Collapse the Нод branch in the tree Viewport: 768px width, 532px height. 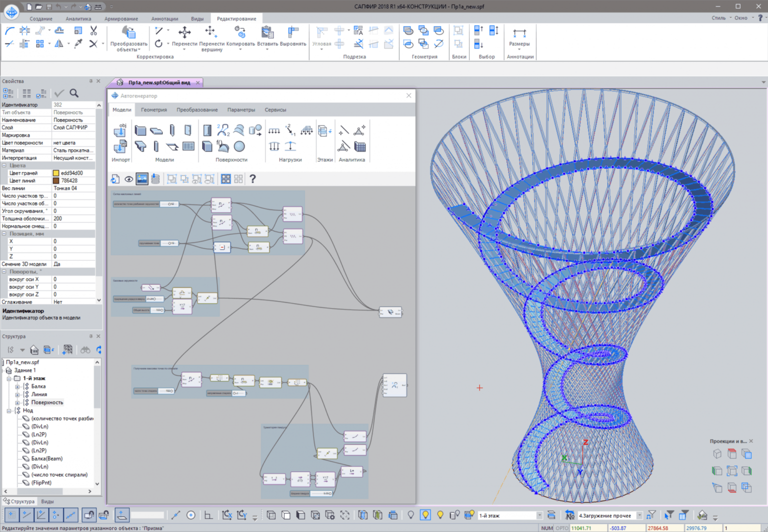coord(9,410)
